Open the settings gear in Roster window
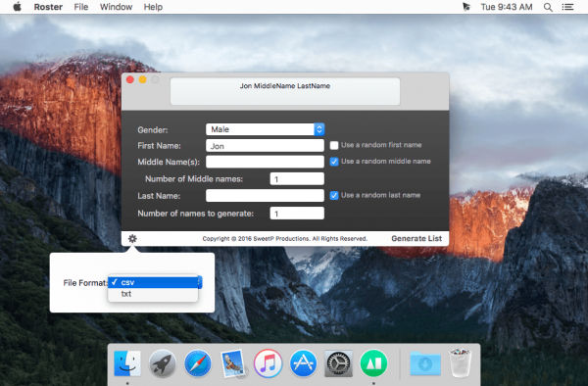 click(132, 239)
